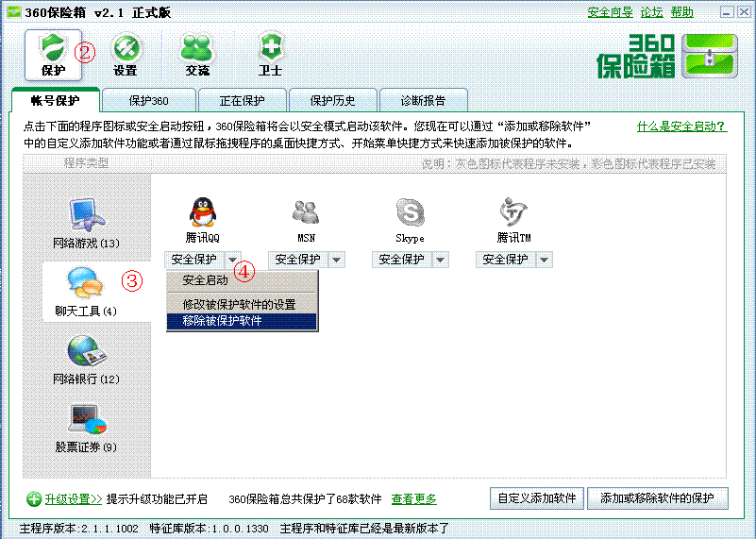756x539 pixels.
Task: Click the 添加或移除软件的保护 button
Action: 657,498
